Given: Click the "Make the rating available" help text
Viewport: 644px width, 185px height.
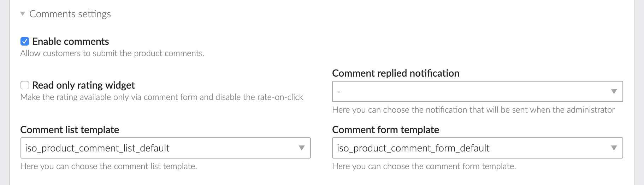Looking at the screenshot, I should (162, 97).
